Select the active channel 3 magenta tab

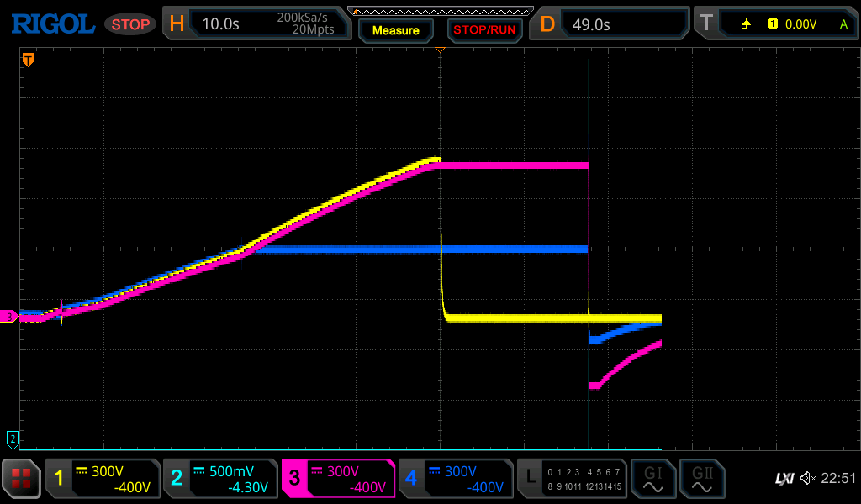coord(338,479)
